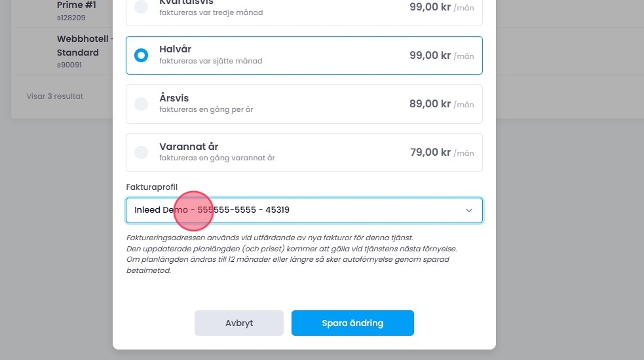Click the chevron arrow in Fakturaprofil field
Image resolution: width=644 pixels, height=360 pixels.
(469, 210)
